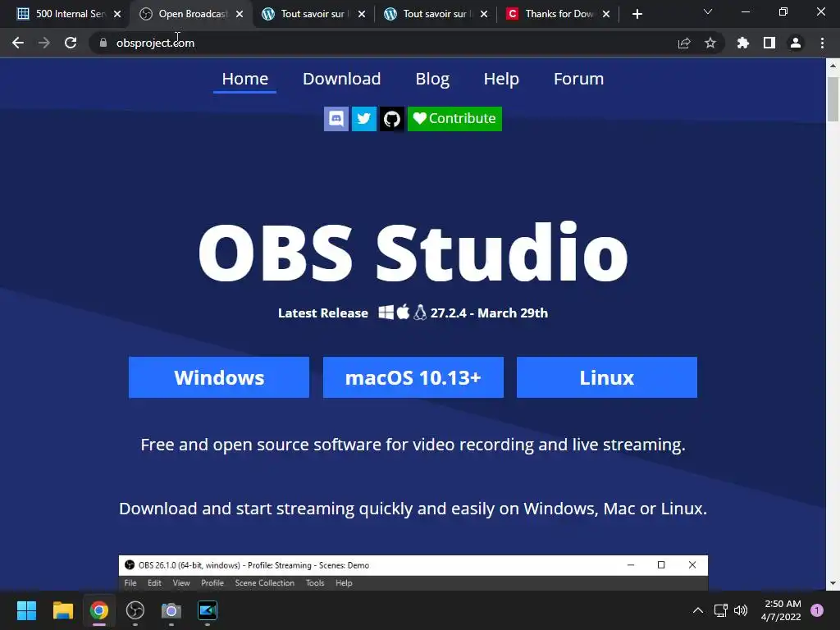Click the page vertical scrollbar thumb
The height and width of the screenshot is (630, 840).
click(x=833, y=99)
